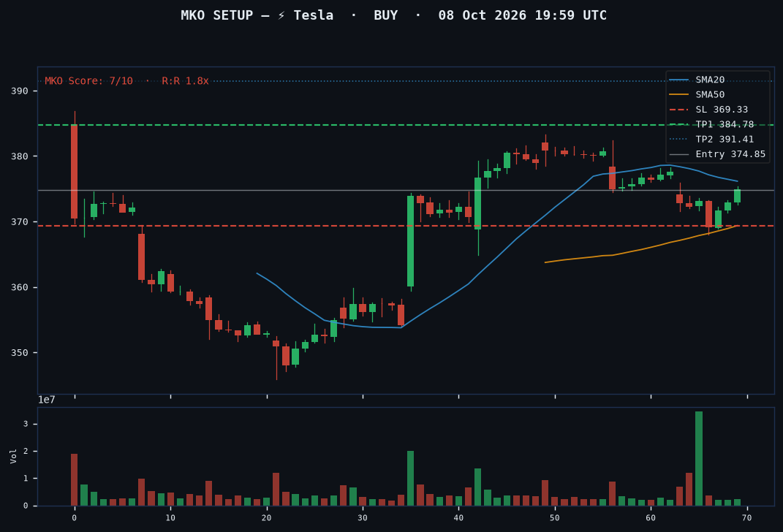Click the 'BUY' signal in the title
This screenshot has height=532, width=783.
pos(385,15)
